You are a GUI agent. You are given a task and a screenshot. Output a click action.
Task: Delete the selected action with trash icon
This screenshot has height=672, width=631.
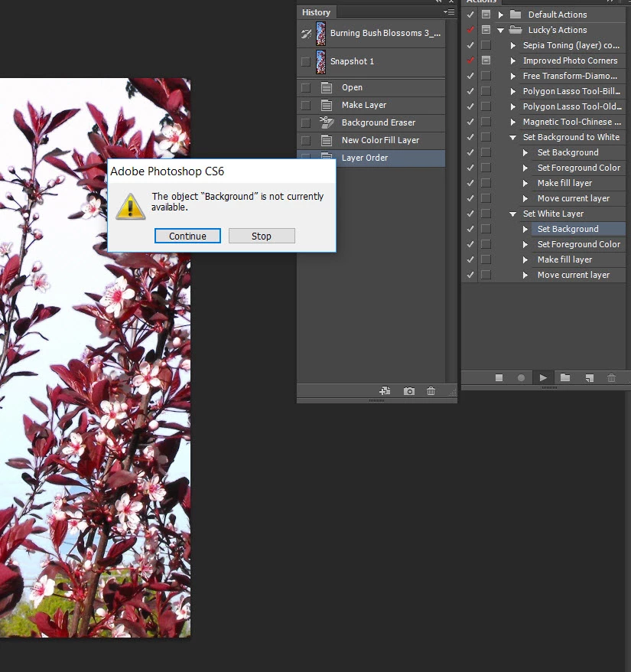point(611,377)
